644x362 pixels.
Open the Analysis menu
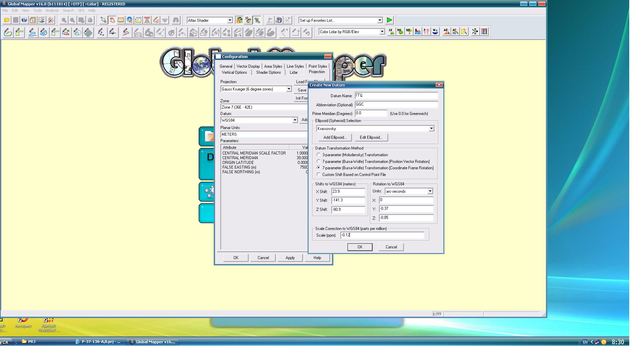[52, 10]
